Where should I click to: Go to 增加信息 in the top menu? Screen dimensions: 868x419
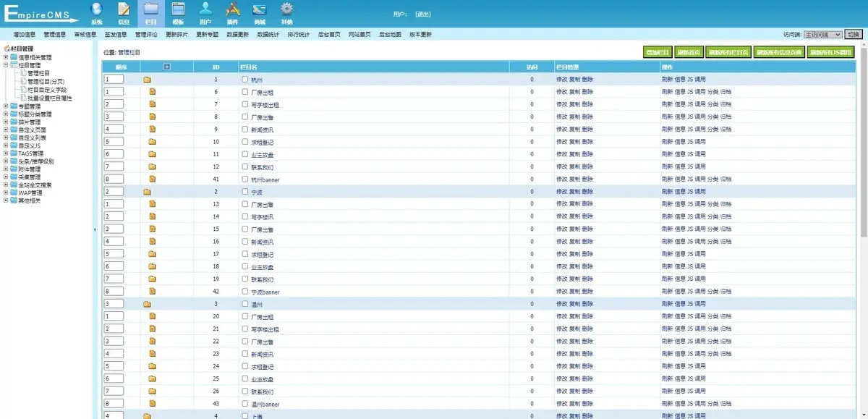[25, 34]
